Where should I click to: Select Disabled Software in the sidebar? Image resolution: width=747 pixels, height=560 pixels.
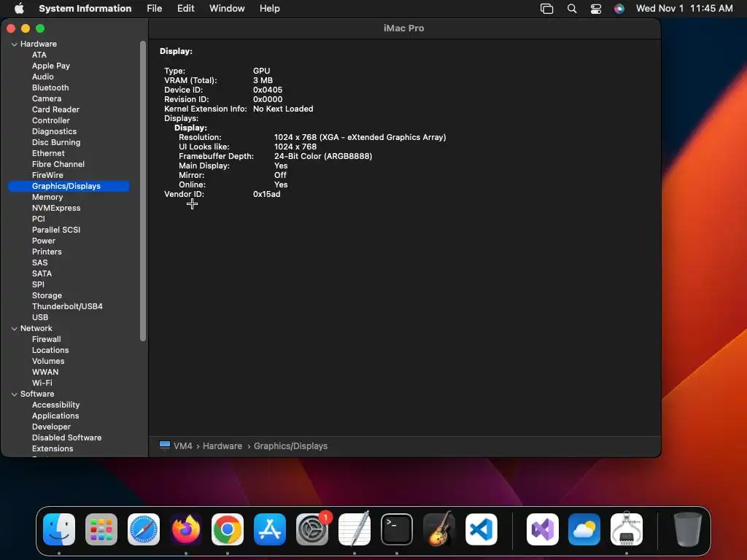[66, 438]
